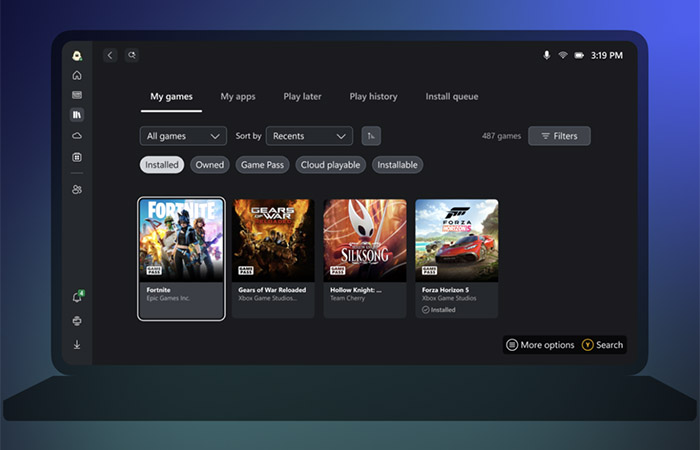
Task: Click the back arrow at top
Action: pos(110,55)
